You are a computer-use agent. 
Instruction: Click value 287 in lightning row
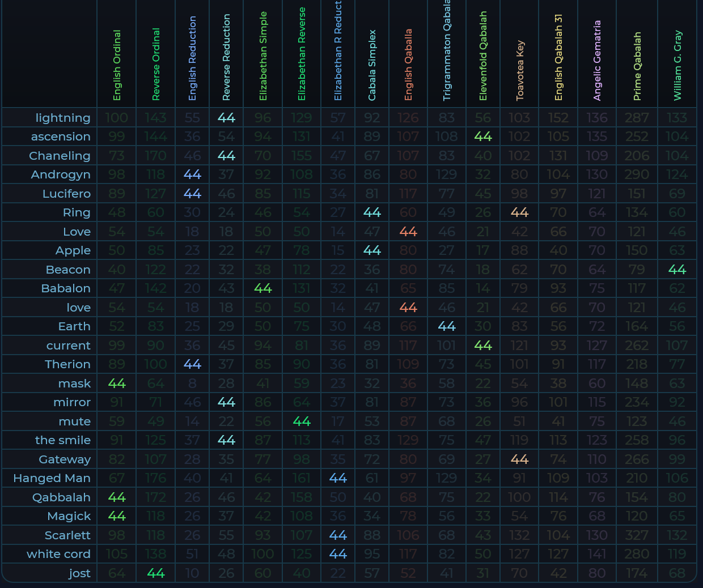click(x=637, y=118)
